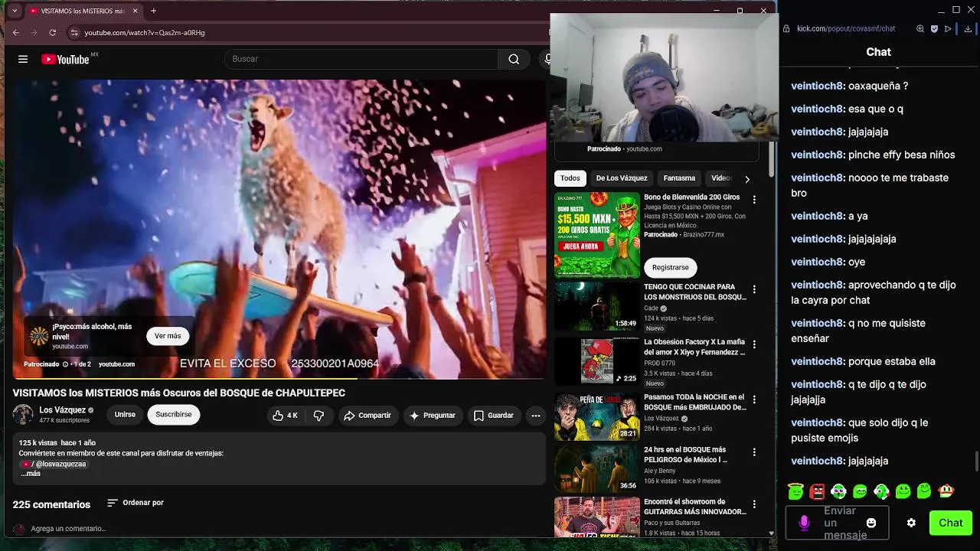The image size is (980, 551).
Task: Open a new browser tab
Action: (x=153, y=11)
